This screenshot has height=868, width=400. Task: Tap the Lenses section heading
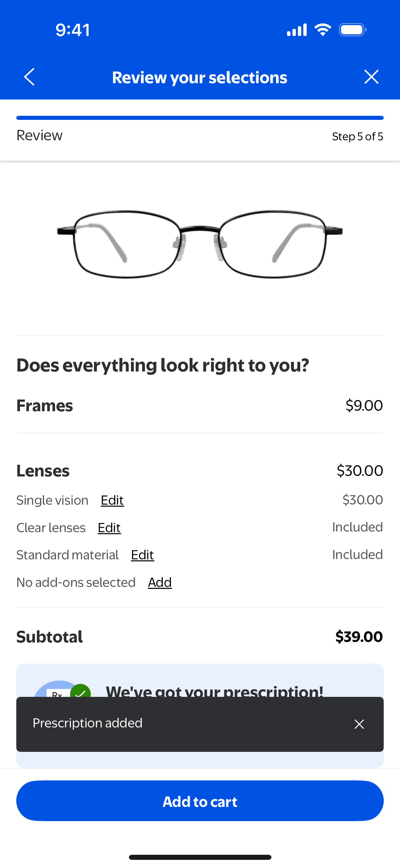coord(43,471)
